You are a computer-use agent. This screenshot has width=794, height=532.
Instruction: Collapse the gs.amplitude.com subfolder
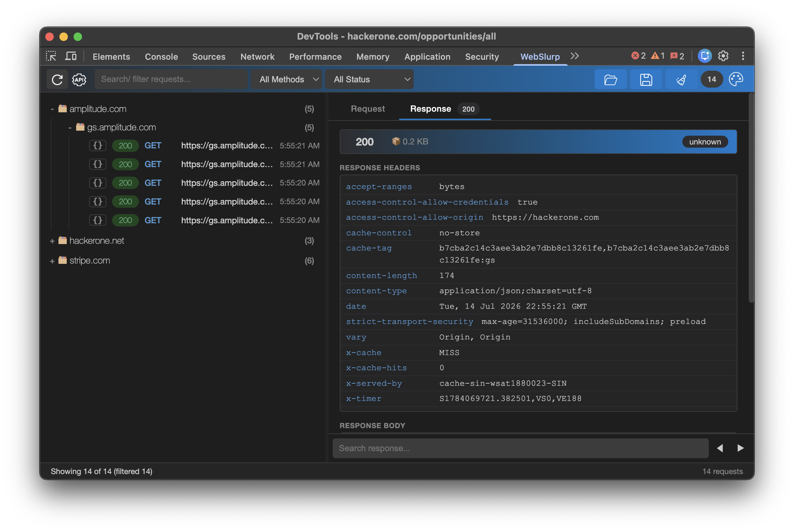pos(70,128)
